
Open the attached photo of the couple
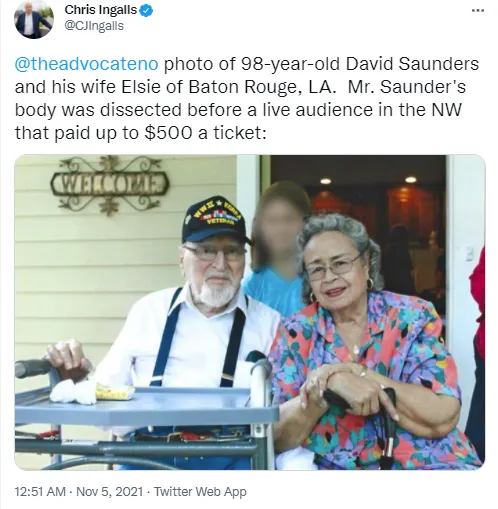point(250,312)
